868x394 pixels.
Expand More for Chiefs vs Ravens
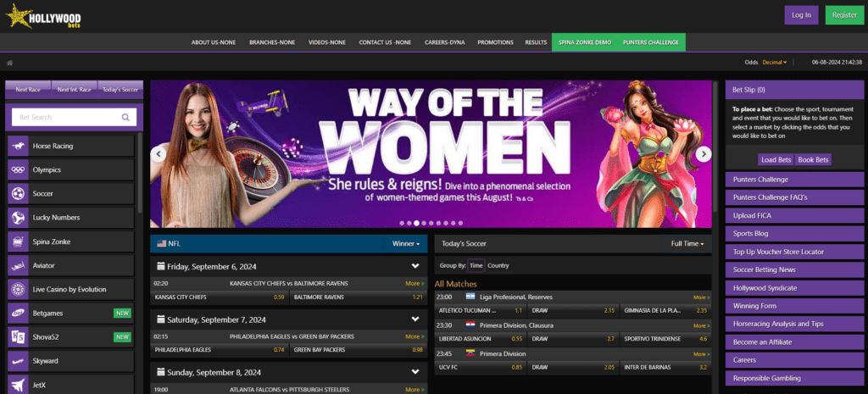pos(415,283)
